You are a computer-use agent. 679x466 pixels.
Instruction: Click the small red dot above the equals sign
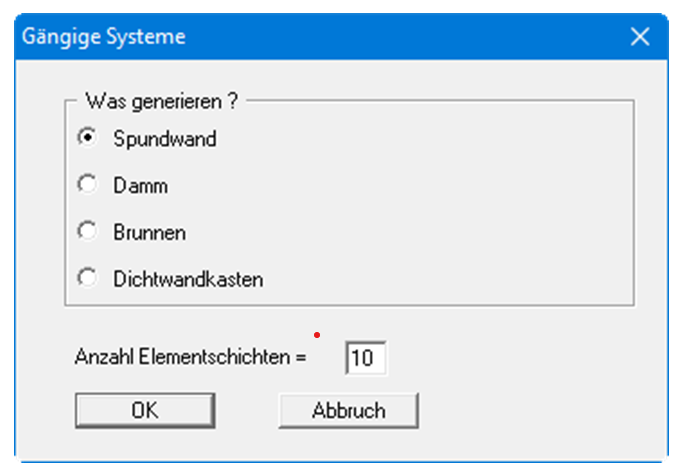click(317, 335)
